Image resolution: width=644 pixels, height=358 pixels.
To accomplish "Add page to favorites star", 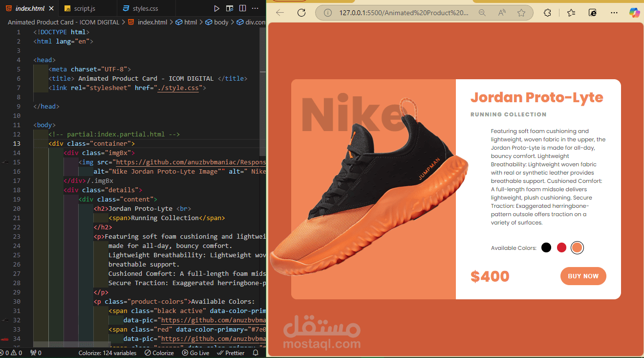I will coord(521,13).
